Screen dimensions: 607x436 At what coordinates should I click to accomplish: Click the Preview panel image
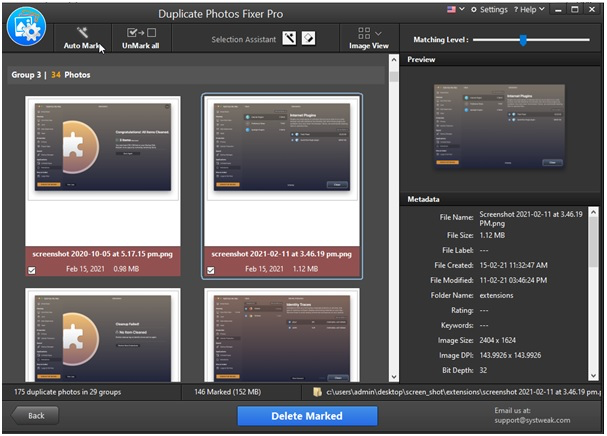click(x=499, y=126)
